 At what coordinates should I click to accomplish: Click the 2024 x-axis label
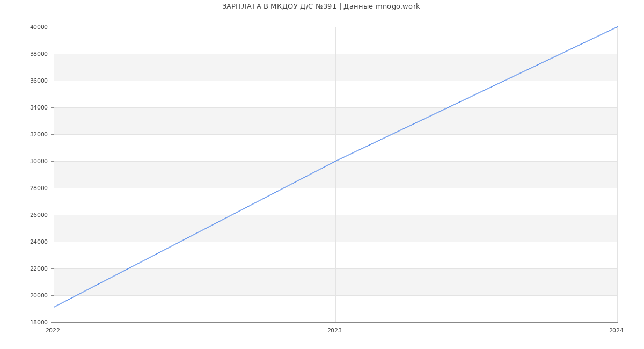pos(616,331)
